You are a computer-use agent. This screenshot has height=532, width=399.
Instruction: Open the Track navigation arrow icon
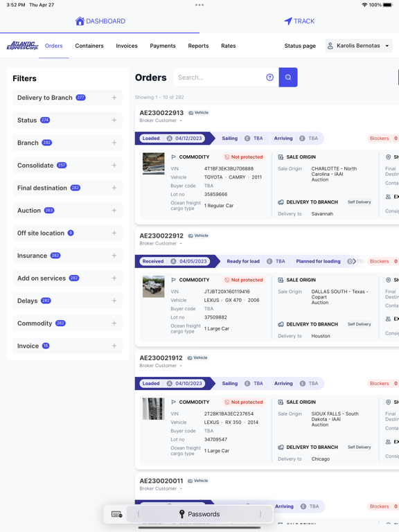[288, 21]
